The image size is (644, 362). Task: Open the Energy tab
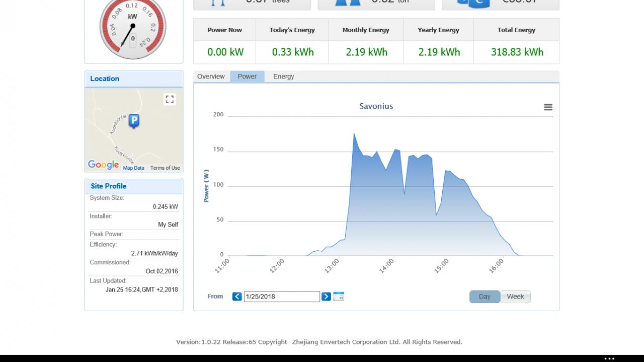tap(284, 77)
